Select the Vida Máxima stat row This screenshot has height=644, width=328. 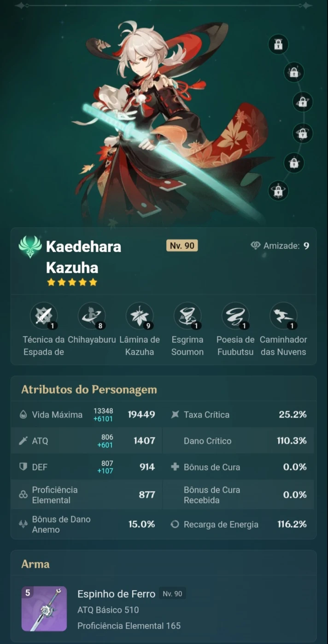(x=87, y=414)
